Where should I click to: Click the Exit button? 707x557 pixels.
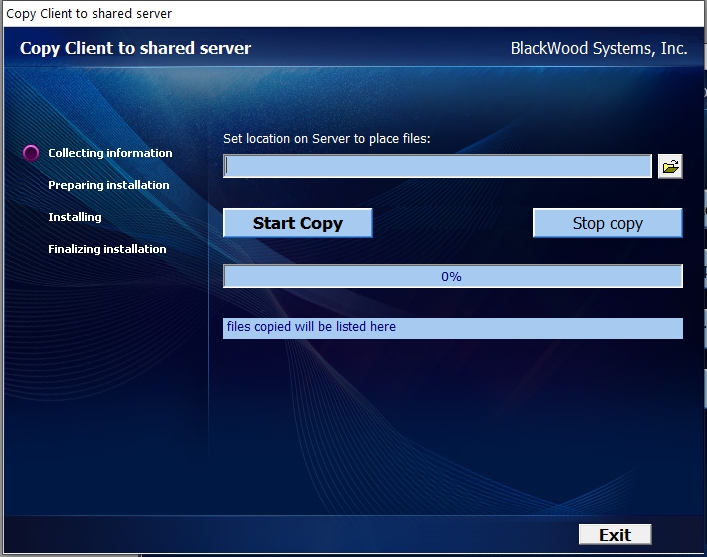(614, 535)
